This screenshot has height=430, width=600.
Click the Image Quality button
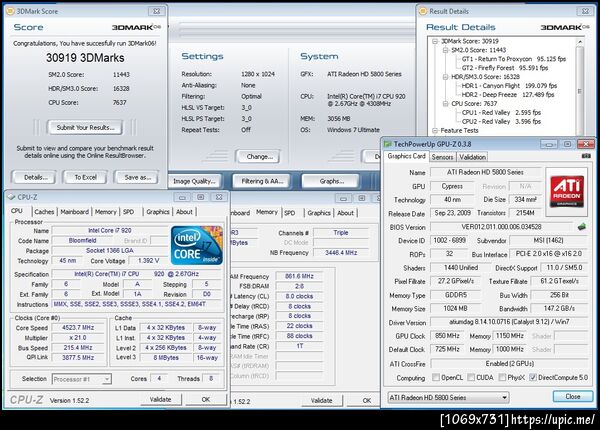click(194, 181)
